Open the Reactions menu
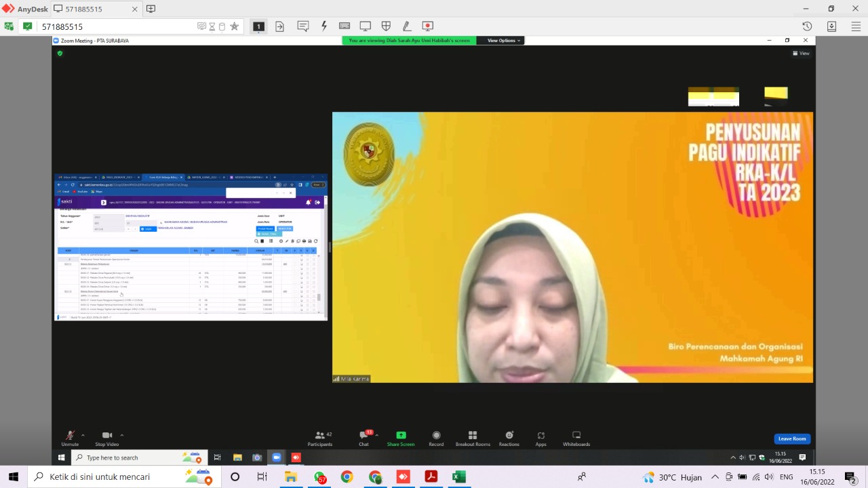This screenshot has height=488, width=868. coord(509,436)
